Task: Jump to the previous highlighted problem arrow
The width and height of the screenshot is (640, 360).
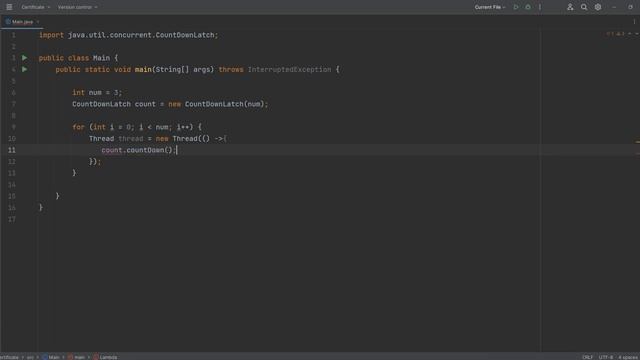Action: [630, 34]
